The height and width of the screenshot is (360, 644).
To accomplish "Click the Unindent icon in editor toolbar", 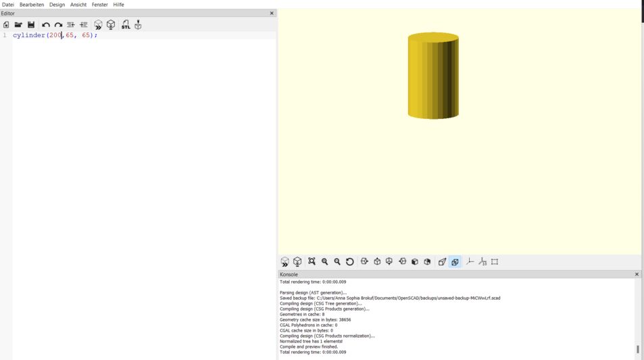I will [71, 25].
